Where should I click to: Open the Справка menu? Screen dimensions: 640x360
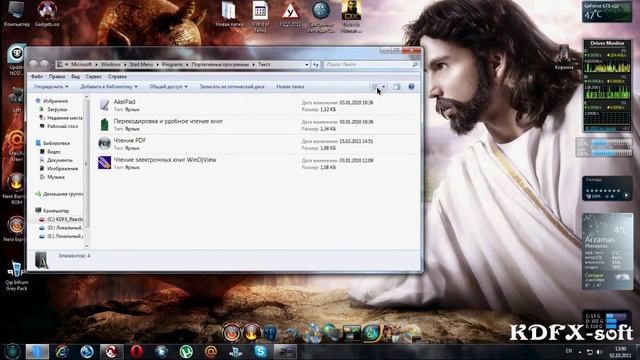click(x=118, y=76)
